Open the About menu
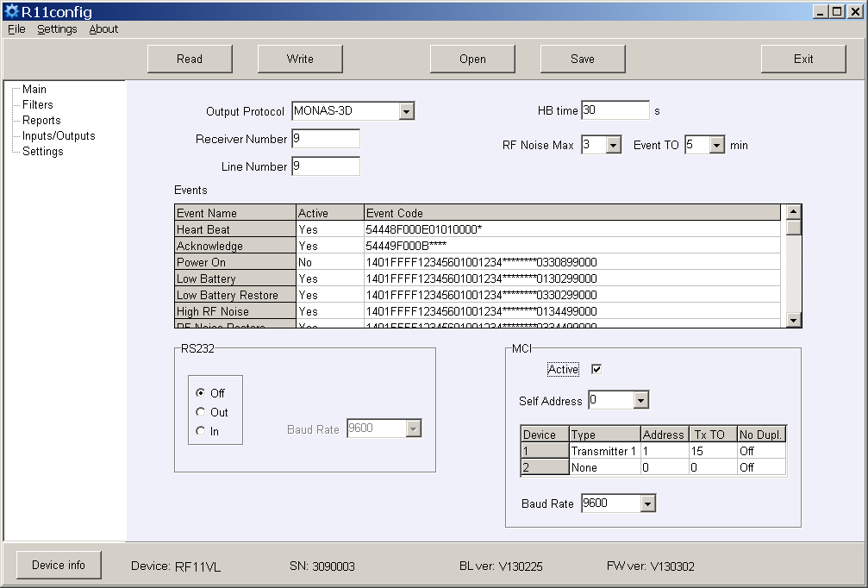 (x=103, y=28)
